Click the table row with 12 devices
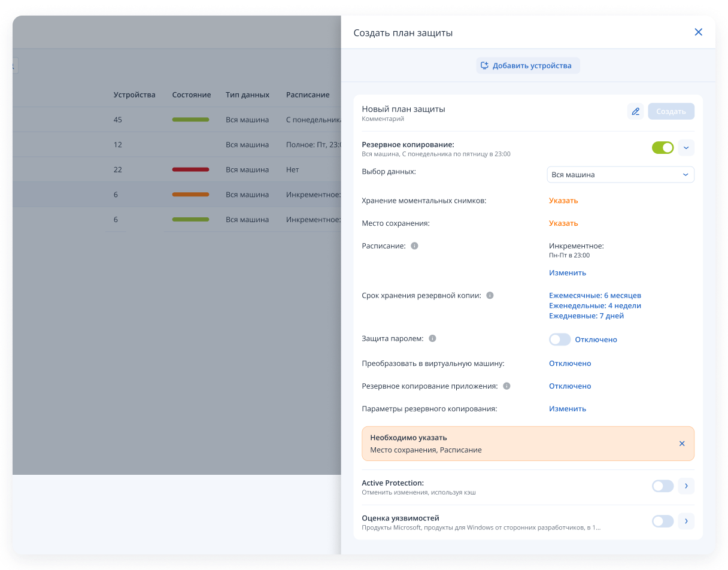728x570 pixels. (177, 145)
